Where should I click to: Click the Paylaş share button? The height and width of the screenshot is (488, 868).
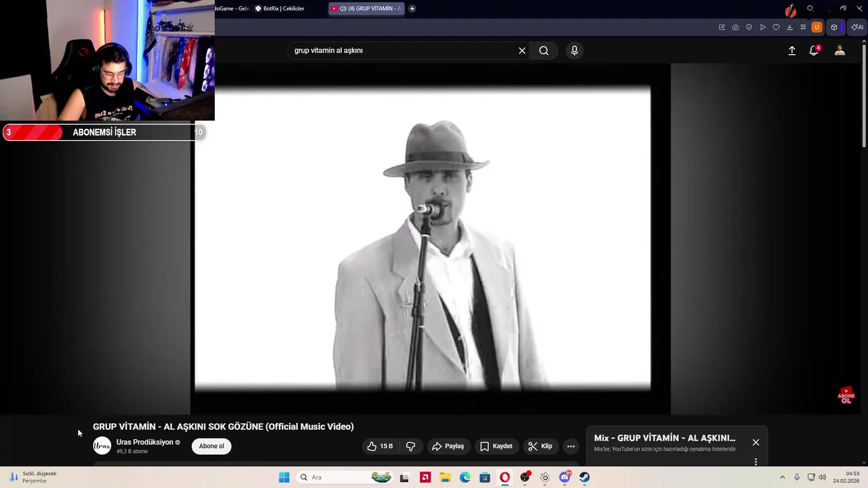point(448,446)
